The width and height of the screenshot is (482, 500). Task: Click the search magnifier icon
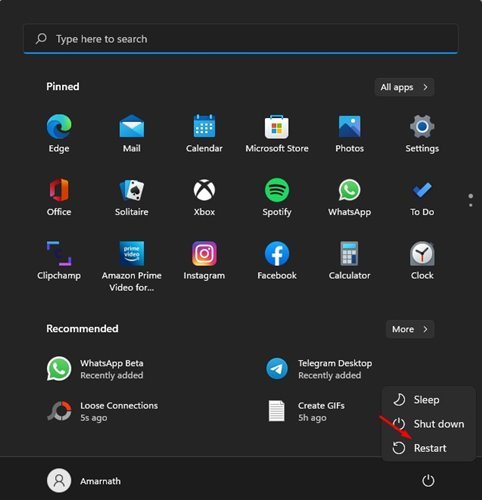[41, 39]
